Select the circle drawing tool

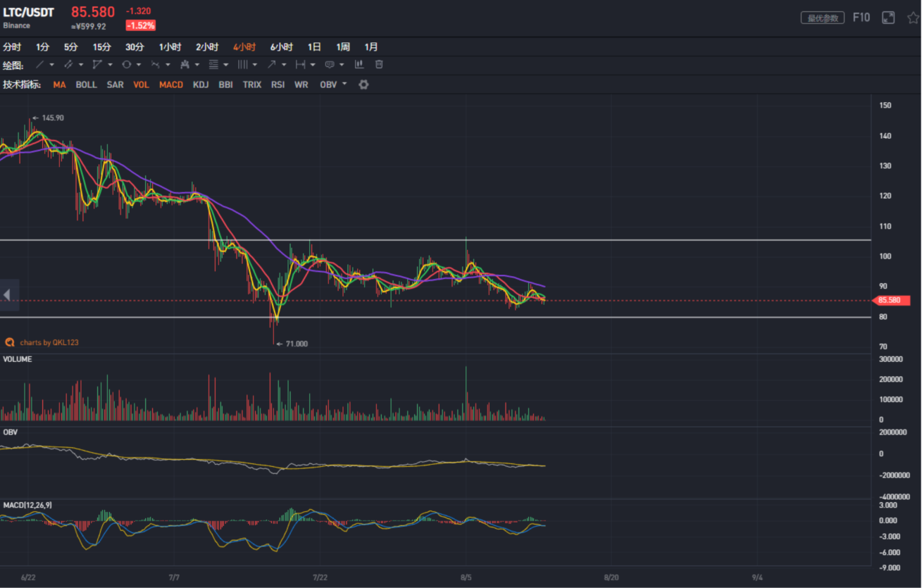click(126, 65)
